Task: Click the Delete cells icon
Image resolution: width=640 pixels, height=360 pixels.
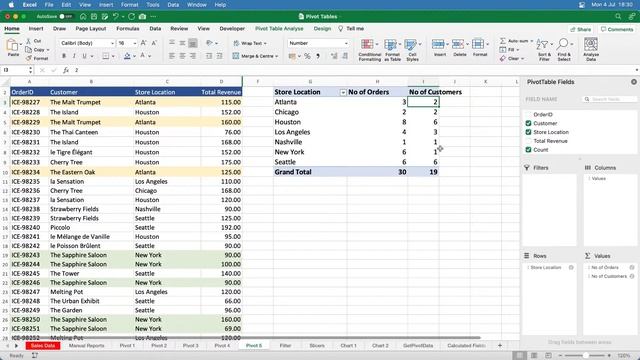Action: [x=458, y=44]
